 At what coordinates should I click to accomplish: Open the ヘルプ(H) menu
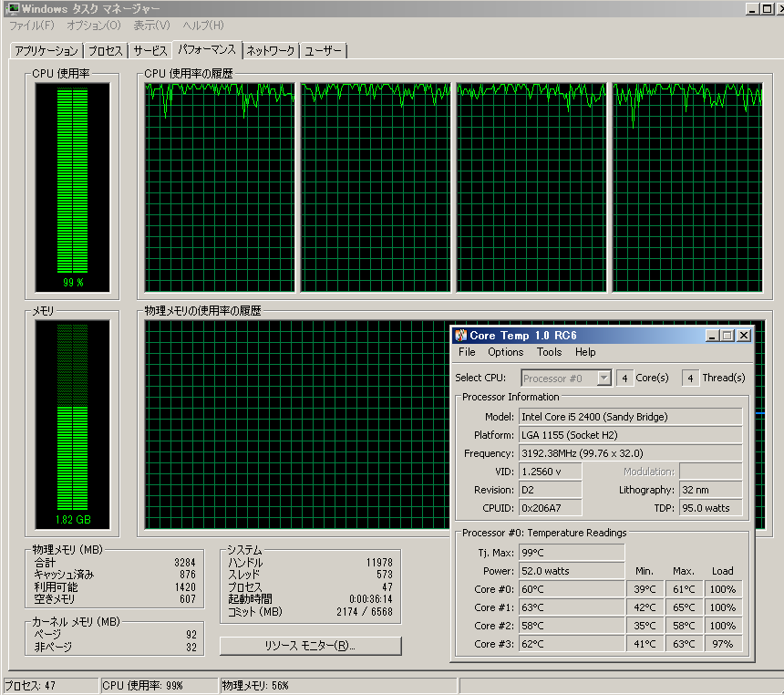click(203, 25)
